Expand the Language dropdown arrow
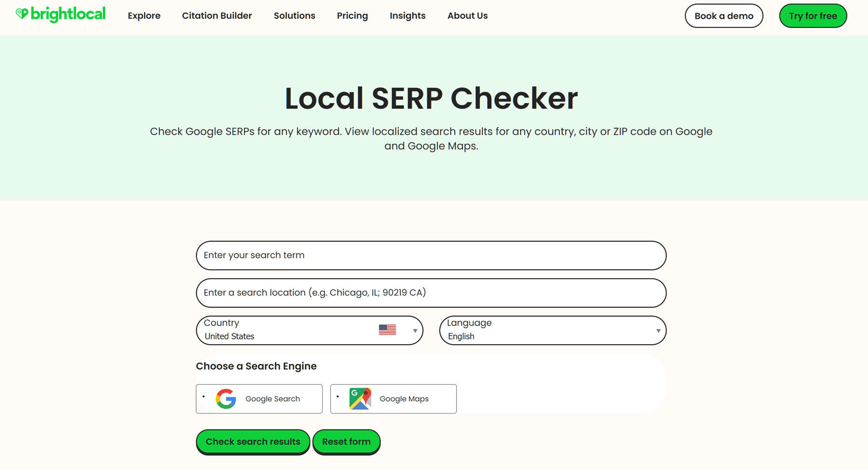 click(x=658, y=331)
